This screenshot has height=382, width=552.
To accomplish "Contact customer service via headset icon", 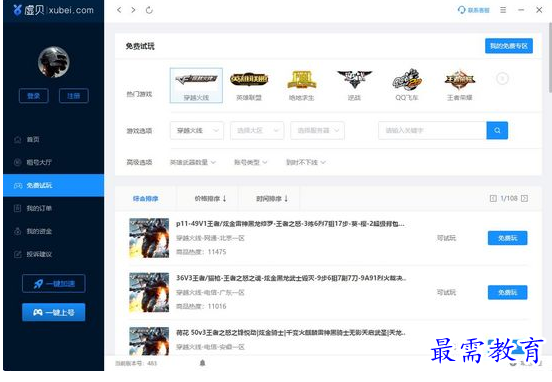I will (x=473, y=10).
